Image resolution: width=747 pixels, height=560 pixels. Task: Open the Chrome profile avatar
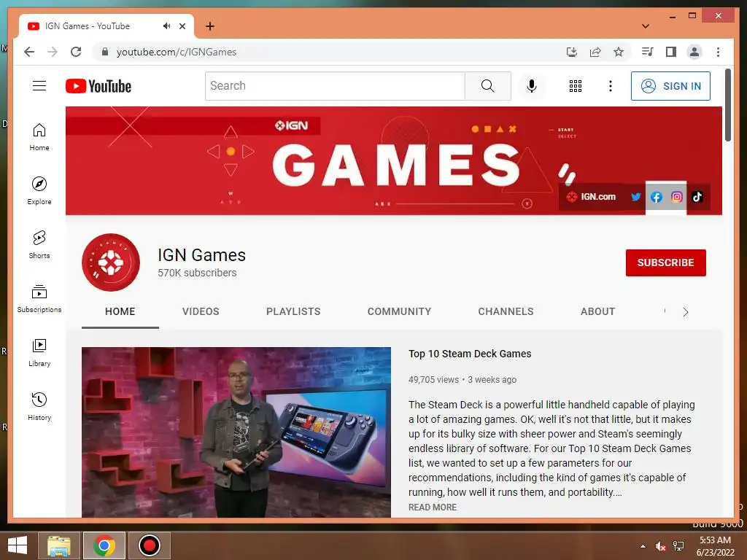pos(694,52)
